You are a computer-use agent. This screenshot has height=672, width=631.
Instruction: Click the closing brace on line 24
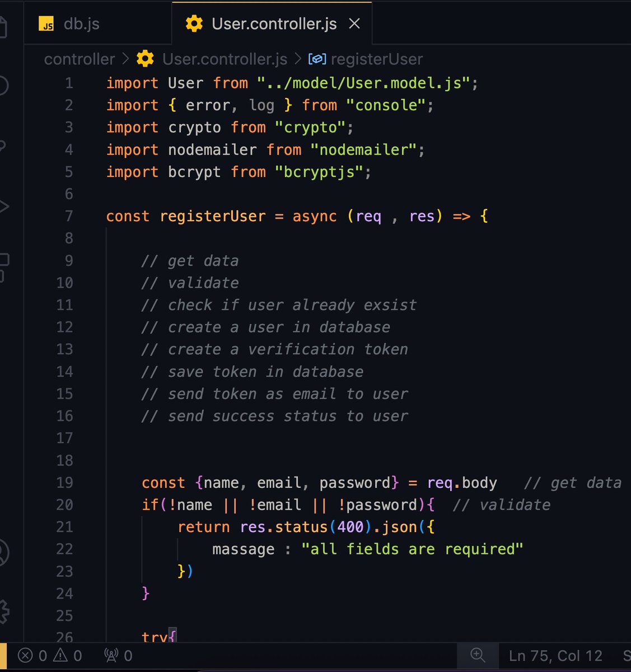tap(146, 593)
